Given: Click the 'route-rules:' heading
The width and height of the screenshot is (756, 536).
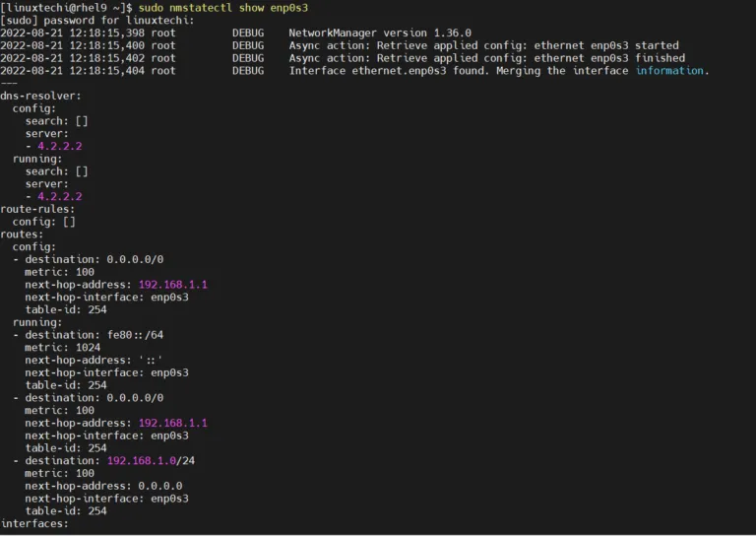Looking at the screenshot, I should [x=38, y=209].
